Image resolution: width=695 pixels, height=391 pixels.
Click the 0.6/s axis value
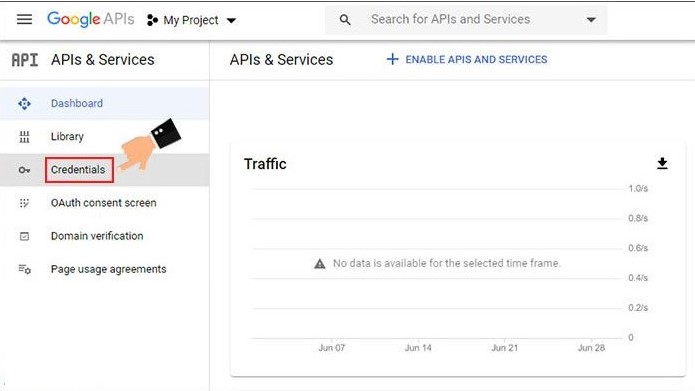(638, 248)
